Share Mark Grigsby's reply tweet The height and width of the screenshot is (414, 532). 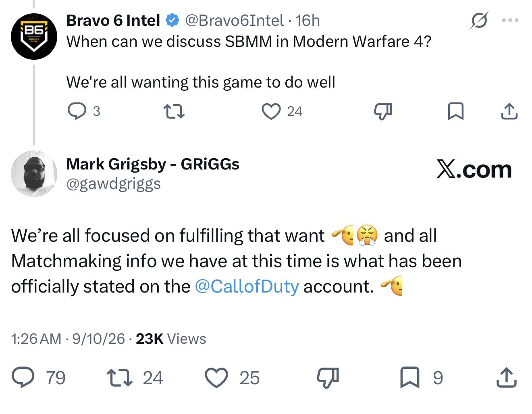(x=506, y=378)
